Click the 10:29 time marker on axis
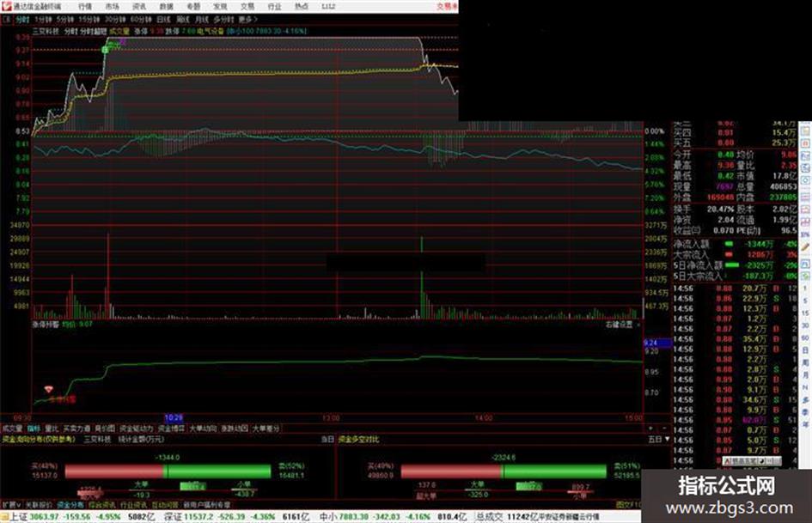Viewport: 812px width, 523px height. click(x=174, y=418)
